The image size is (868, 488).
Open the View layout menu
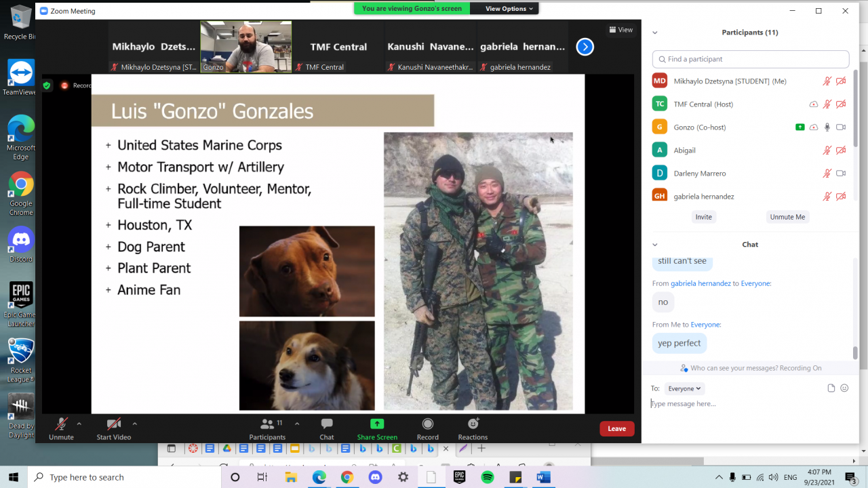click(x=620, y=30)
